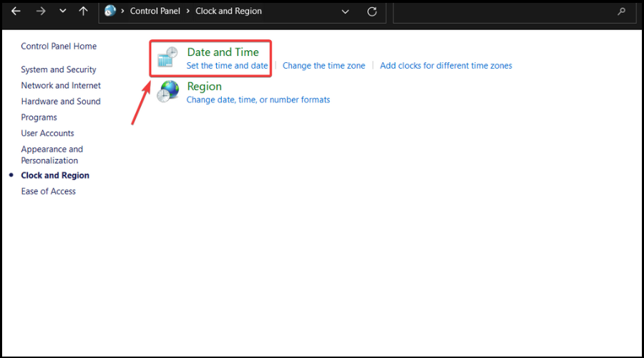Expand the chevron after Control Panel breadcrumb
Image resolution: width=644 pixels, height=358 pixels.
pos(188,11)
